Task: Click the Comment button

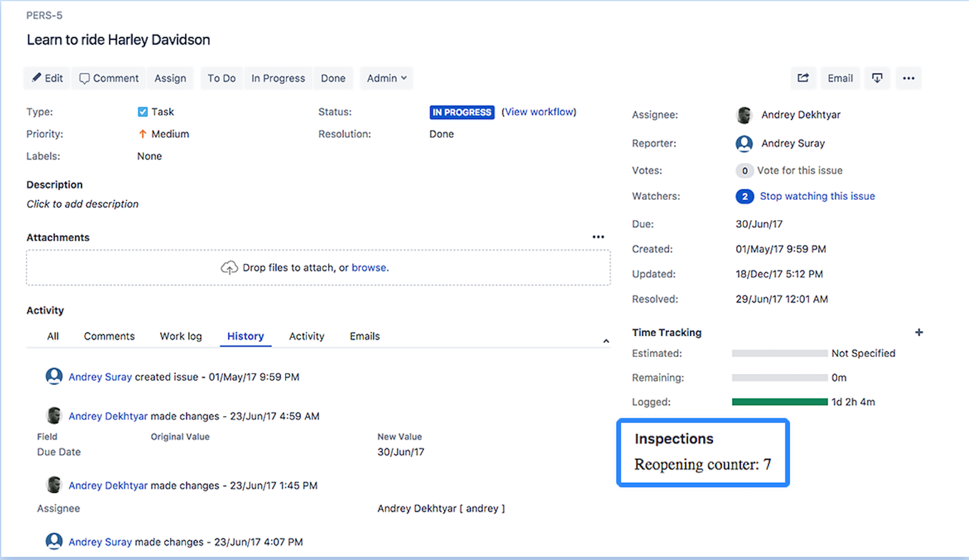Action: tap(109, 78)
